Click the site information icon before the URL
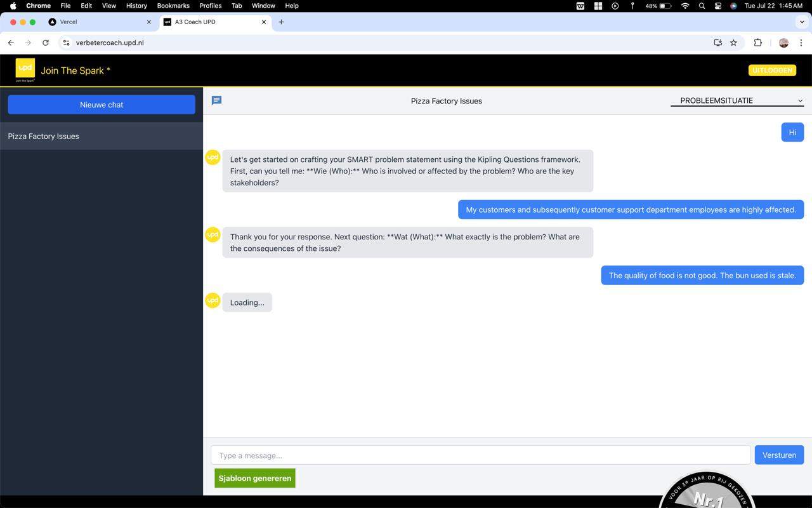The width and height of the screenshot is (812, 508). tap(66, 43)
